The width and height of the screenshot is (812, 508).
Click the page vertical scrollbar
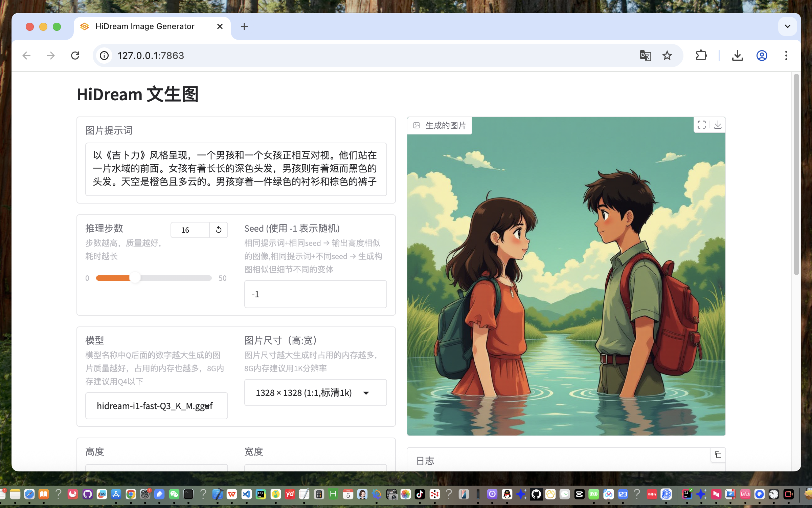796,174
